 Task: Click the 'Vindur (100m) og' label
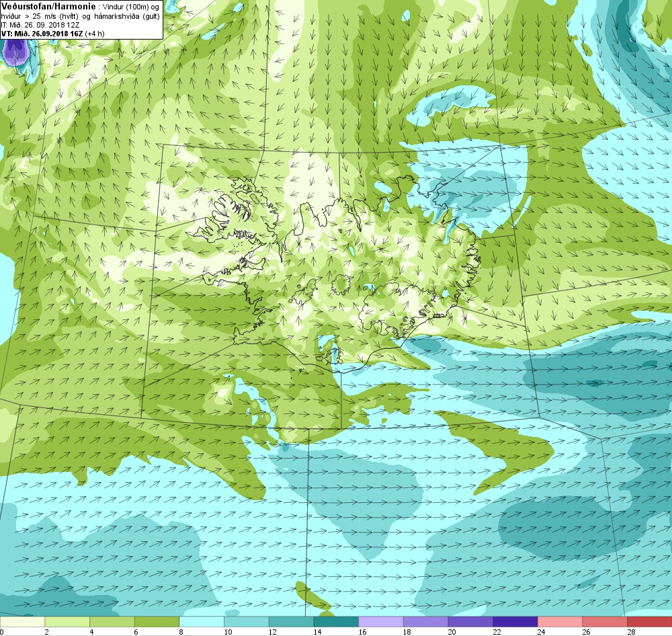(131, 7)
